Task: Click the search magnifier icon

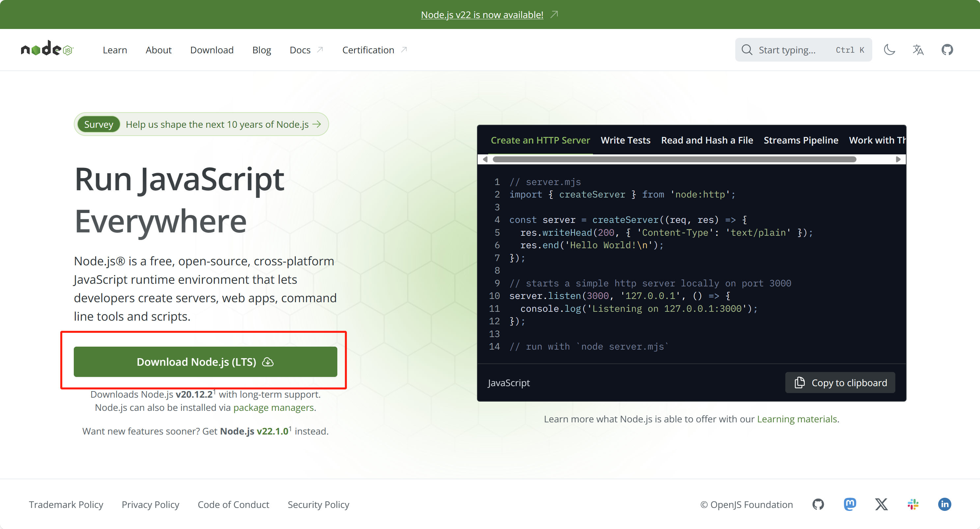Action: (746, 50)
